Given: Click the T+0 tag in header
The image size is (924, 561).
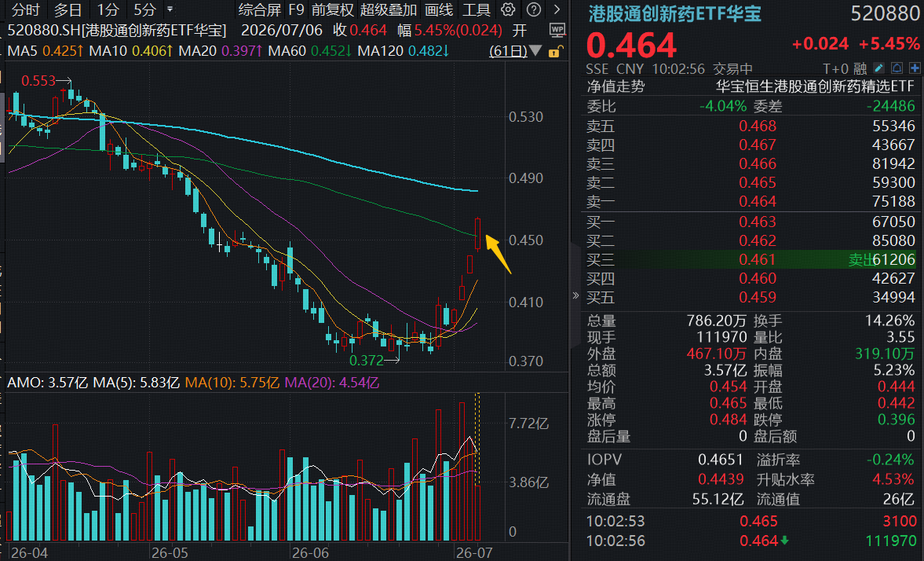Looking at the screenshot, I should pos(835,69).
